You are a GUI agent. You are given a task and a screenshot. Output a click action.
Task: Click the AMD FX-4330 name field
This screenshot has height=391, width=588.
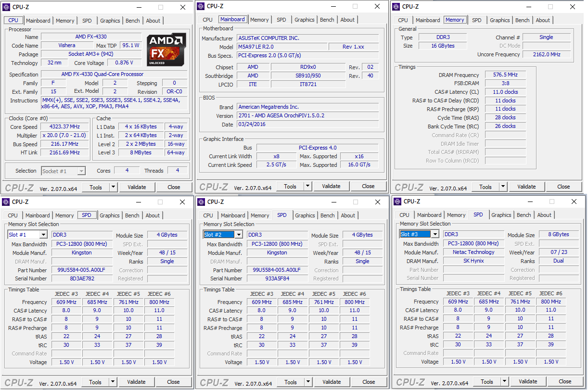[x=91, y=37]
